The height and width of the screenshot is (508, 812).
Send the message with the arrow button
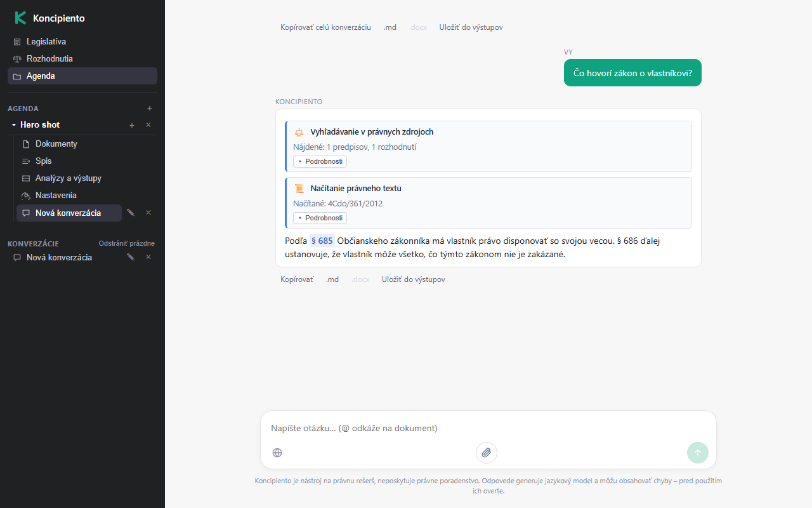pos(698,453)
